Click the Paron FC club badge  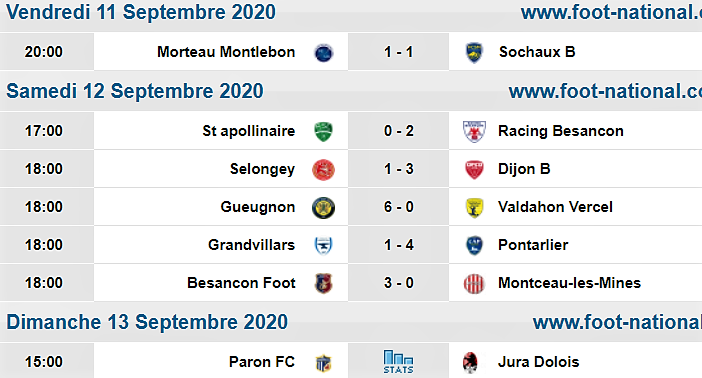click(323, 363)
